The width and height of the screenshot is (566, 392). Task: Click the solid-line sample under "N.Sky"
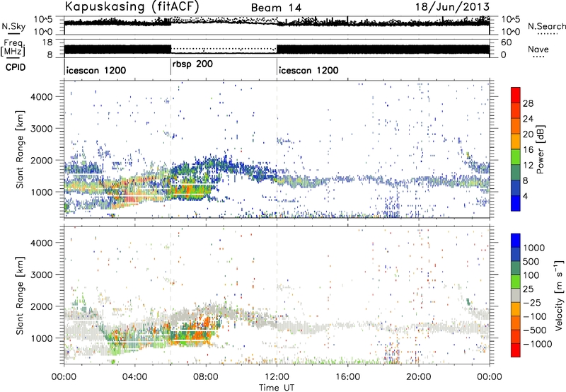(x=13, y=33)
